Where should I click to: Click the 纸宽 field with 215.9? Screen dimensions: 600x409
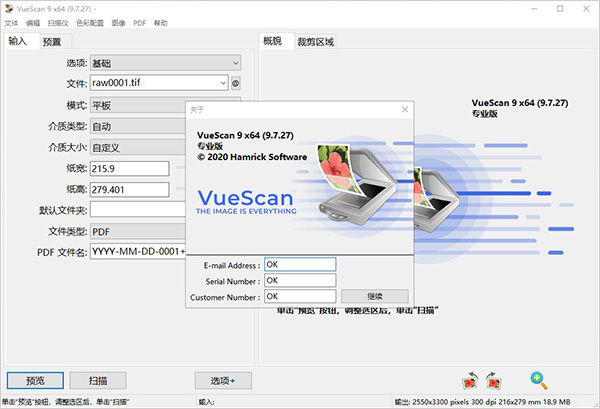pos(130,169)
